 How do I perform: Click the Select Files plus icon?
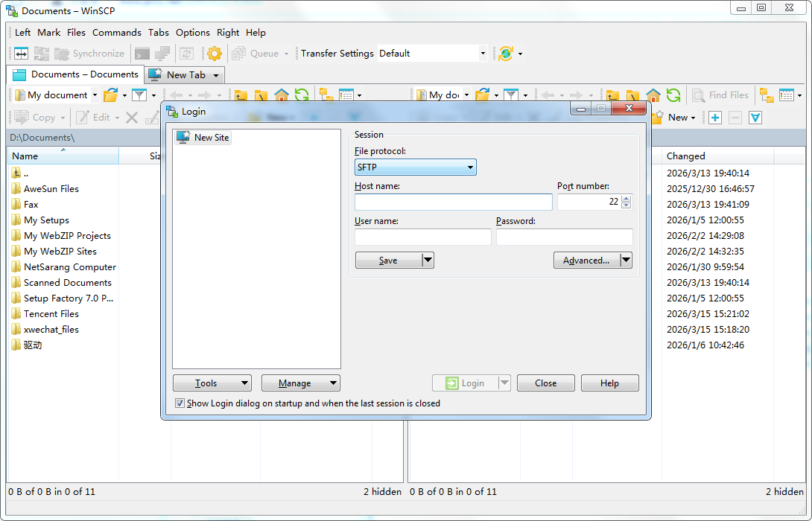coord(715,118)
